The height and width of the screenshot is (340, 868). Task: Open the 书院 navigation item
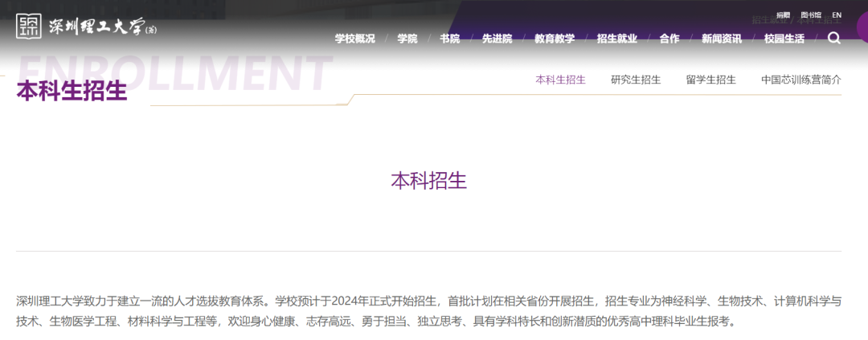449,39
